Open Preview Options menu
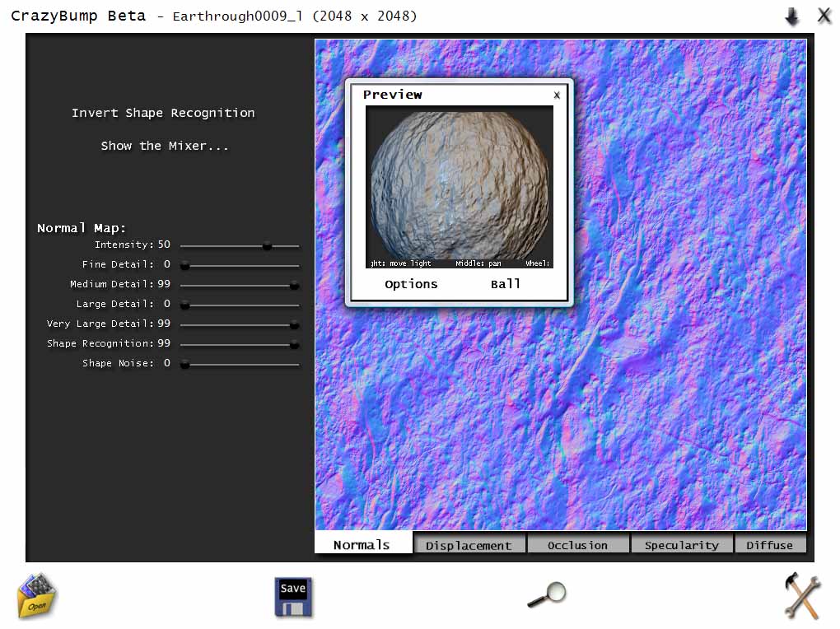 click(411, 284)
